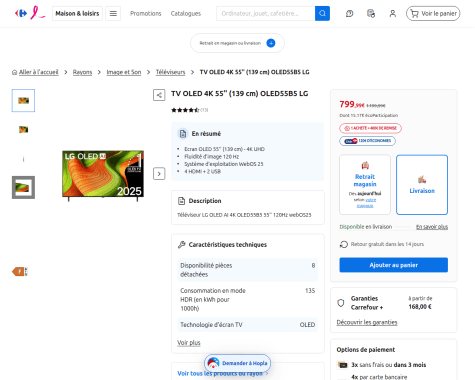Select the Livraison option
Screen dimensions: 475x380
coord(422,184)
